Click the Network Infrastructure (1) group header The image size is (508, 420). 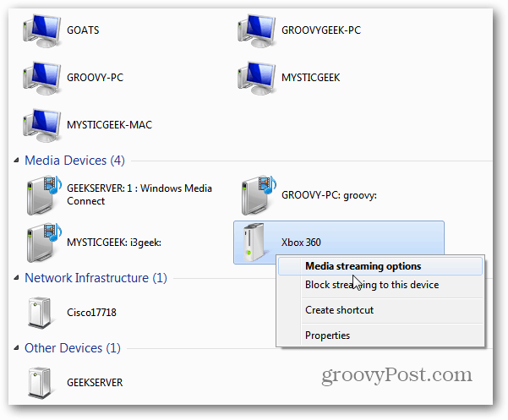tap(96, 278)
